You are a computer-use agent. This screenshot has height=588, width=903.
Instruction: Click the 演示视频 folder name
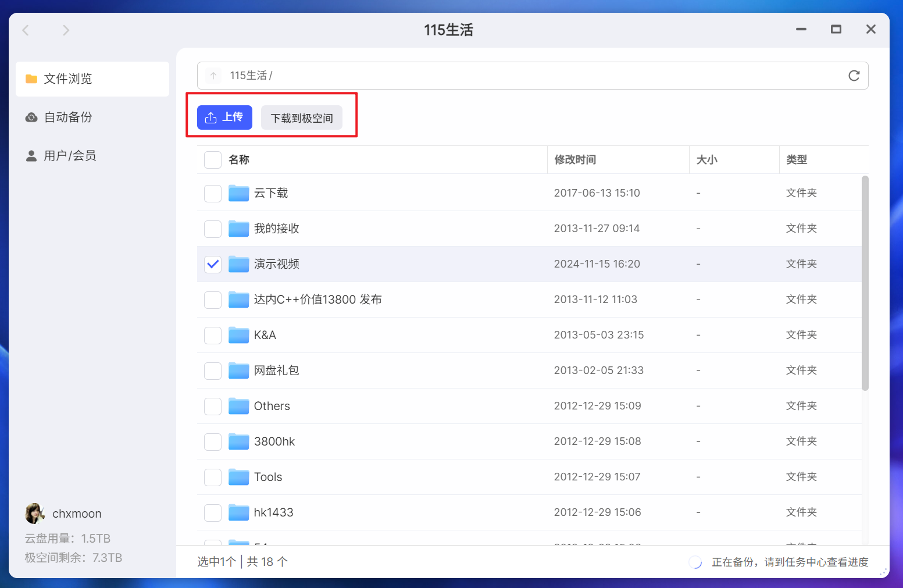click(277, 264)
